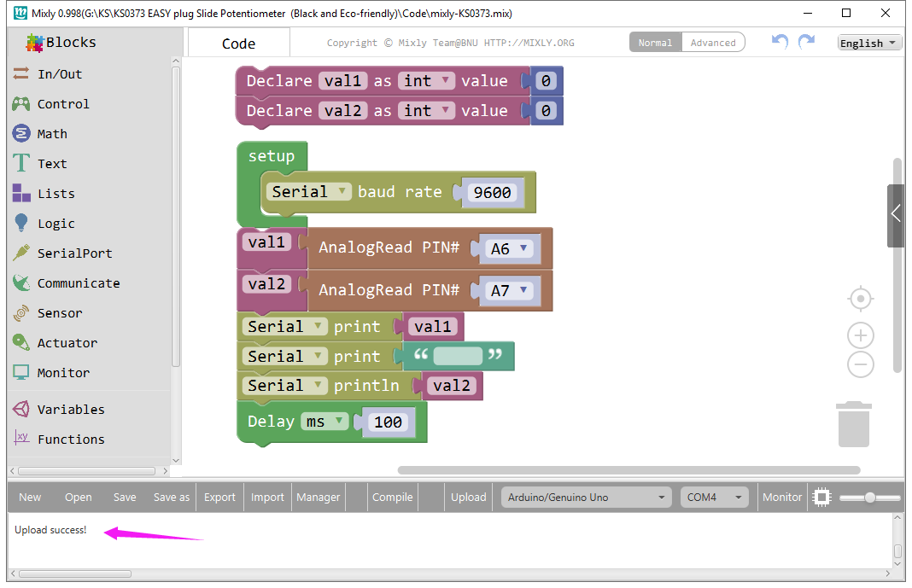The height and width of the screenshot is (588, 912).
Task: Click the 9600 baud rate value field
Action: point(492,193)
